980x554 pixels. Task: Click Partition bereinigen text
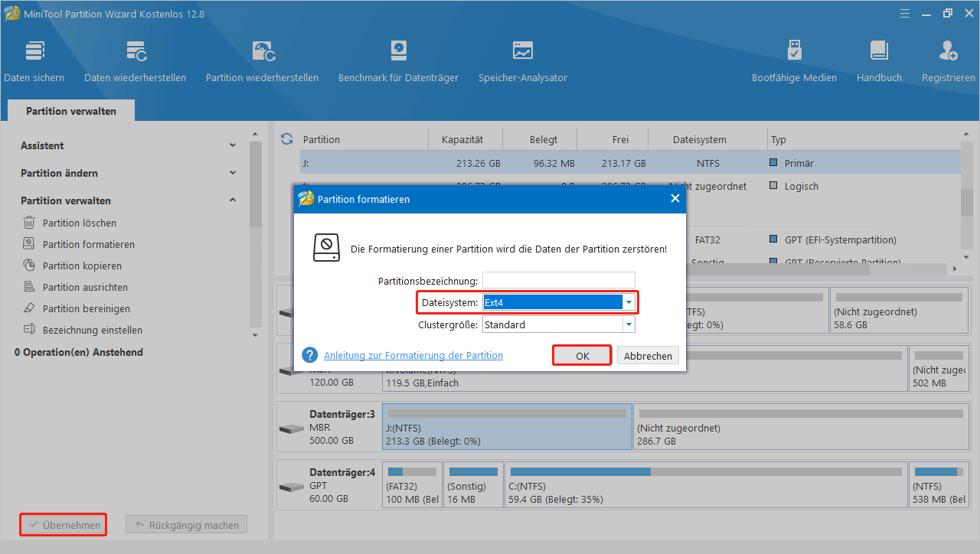click(87, 308)
